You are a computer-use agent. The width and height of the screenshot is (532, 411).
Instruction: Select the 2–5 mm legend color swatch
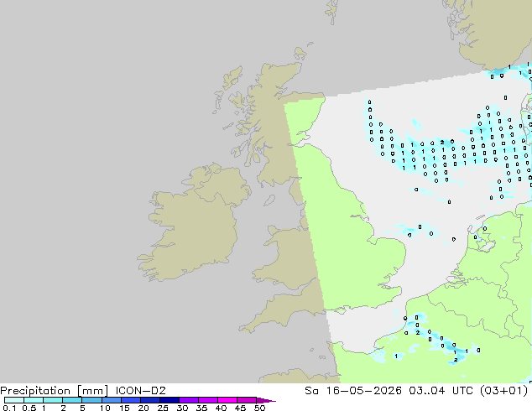click(72, 400)
